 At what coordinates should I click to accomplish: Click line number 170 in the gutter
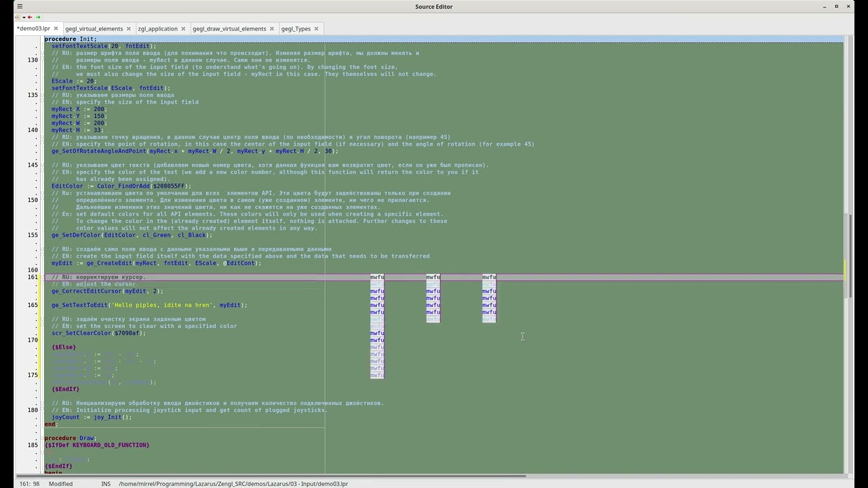(x=33, y=340)
